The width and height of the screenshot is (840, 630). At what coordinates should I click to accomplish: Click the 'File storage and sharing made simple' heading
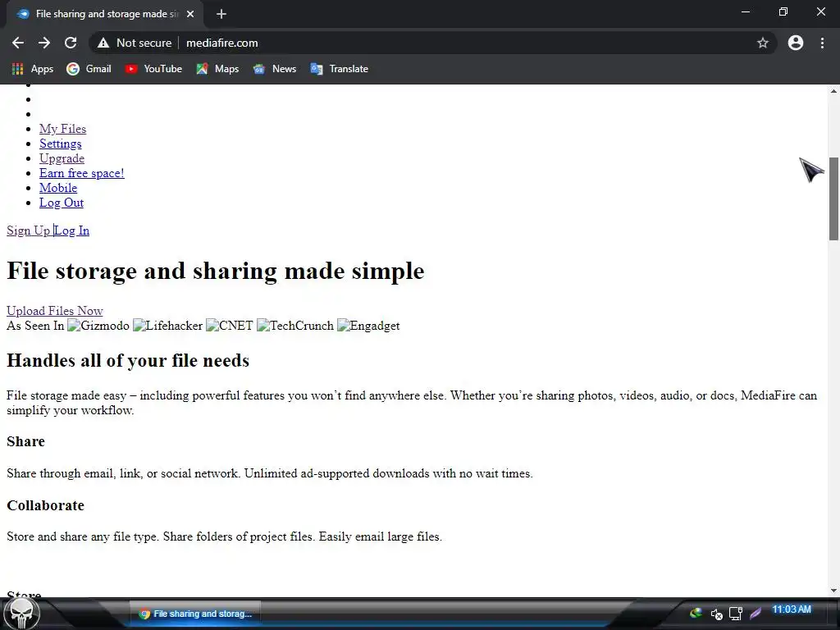tap(216, 271)
